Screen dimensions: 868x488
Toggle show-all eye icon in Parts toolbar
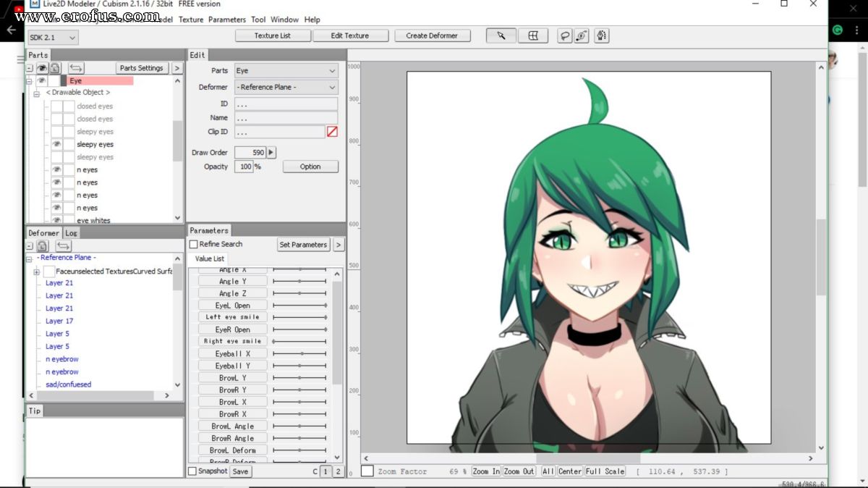(x=42, y=68)
